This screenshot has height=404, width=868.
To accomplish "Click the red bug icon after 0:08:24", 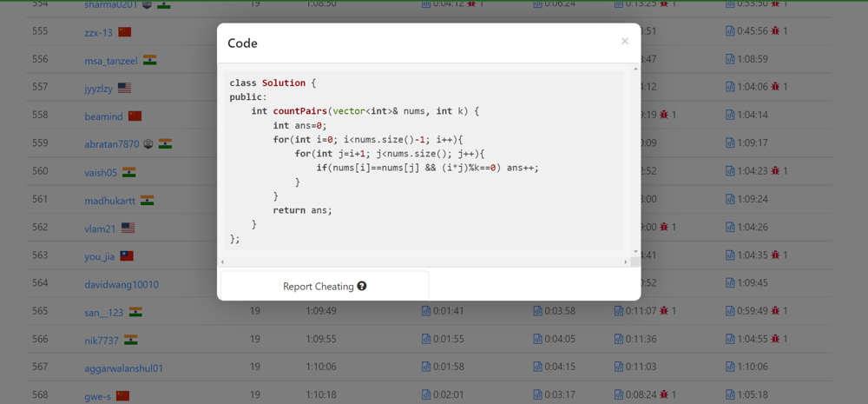I will tap(664, 394).
